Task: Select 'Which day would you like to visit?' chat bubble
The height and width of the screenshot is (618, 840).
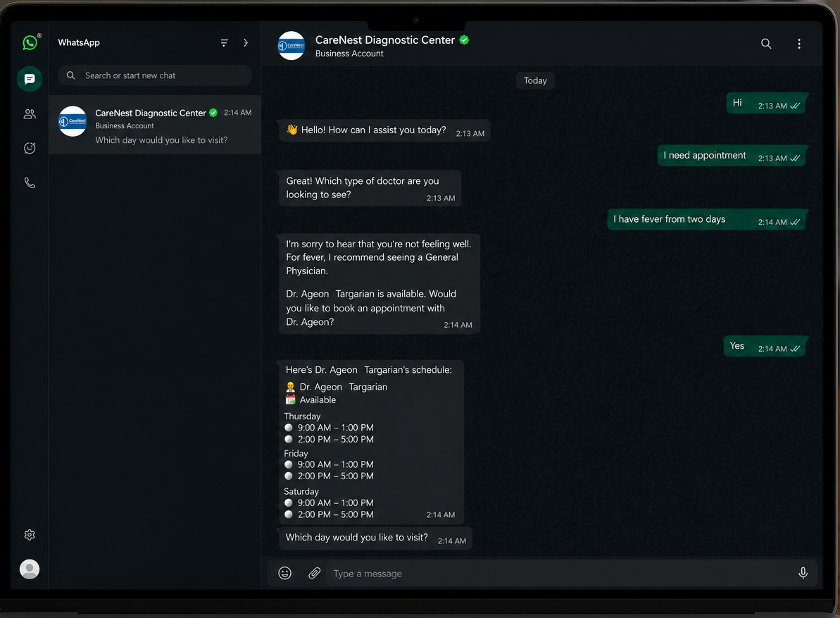Action: pyautogui.click(x=375, y=538)
